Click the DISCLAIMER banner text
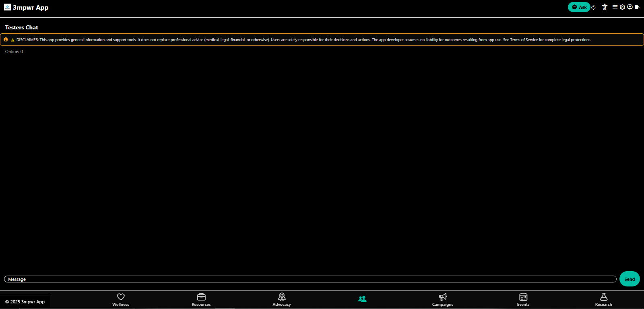 click(x=303, y=40)
